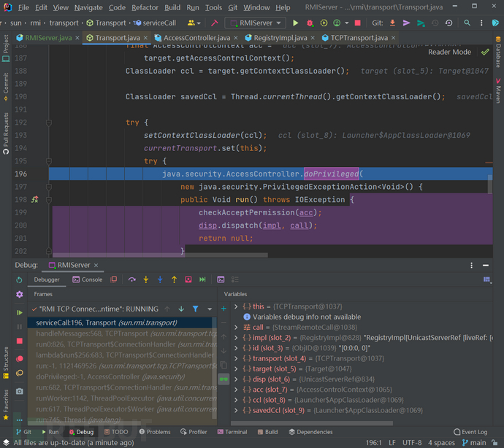Click the Git commit send icon
The width and height of the screenshot is (504, 448).
pos(406,23)
